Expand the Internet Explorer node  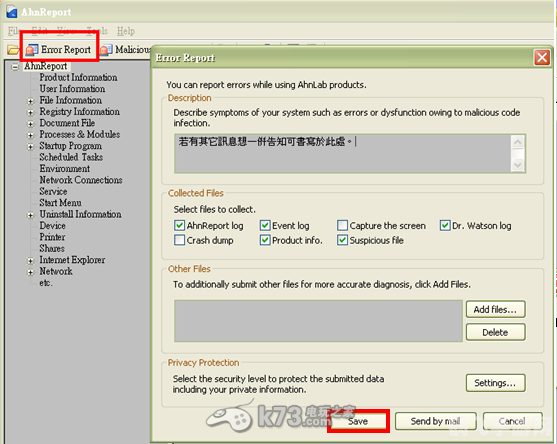coord(31,261)
